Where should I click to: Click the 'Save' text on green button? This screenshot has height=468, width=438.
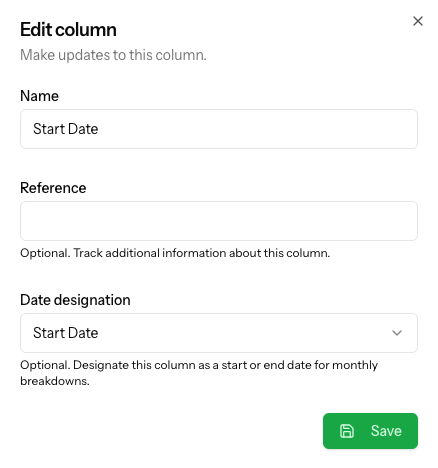386,431
